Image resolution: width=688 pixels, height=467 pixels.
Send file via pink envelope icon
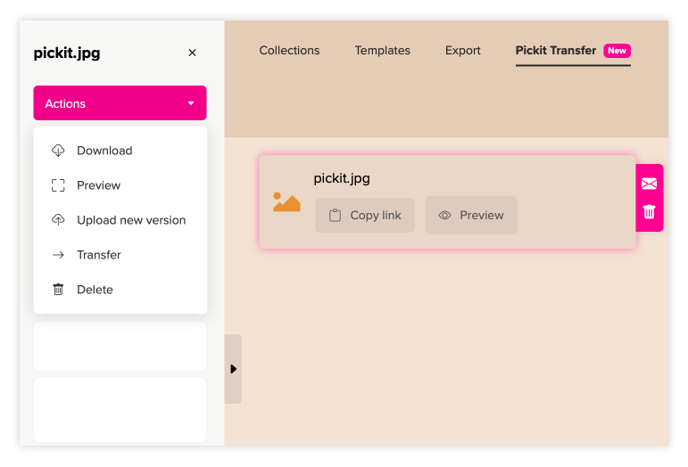(x=649, y=183)
